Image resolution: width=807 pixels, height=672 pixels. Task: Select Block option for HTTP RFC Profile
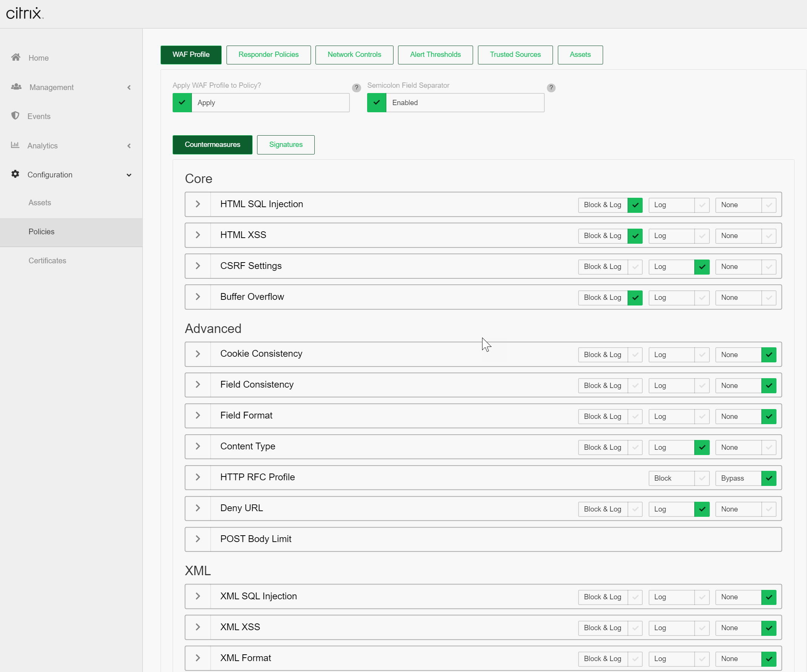click(701, 478)
